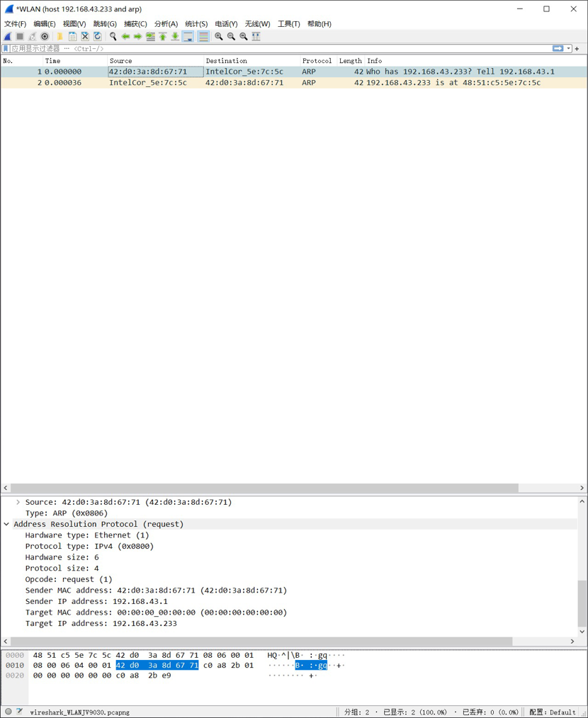Screen dimensions: 588x718
Task: Open the 捕获(C) menu
Action: pyautogui.click(x=135, y=24)
